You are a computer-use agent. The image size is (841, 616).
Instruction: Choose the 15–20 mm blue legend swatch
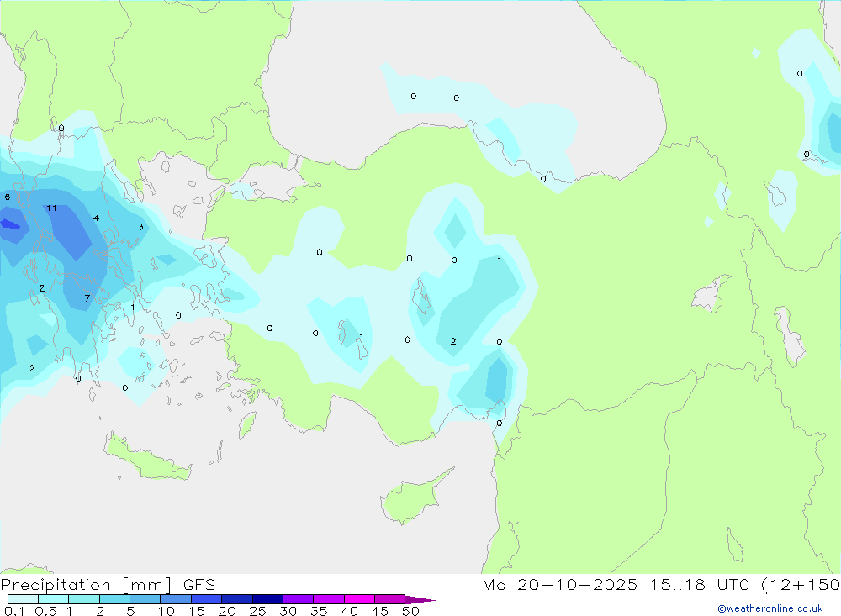[x=206, y=599]
